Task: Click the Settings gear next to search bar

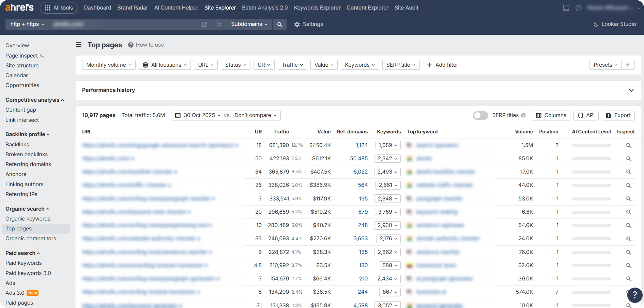Action: (x=297, y=24)
